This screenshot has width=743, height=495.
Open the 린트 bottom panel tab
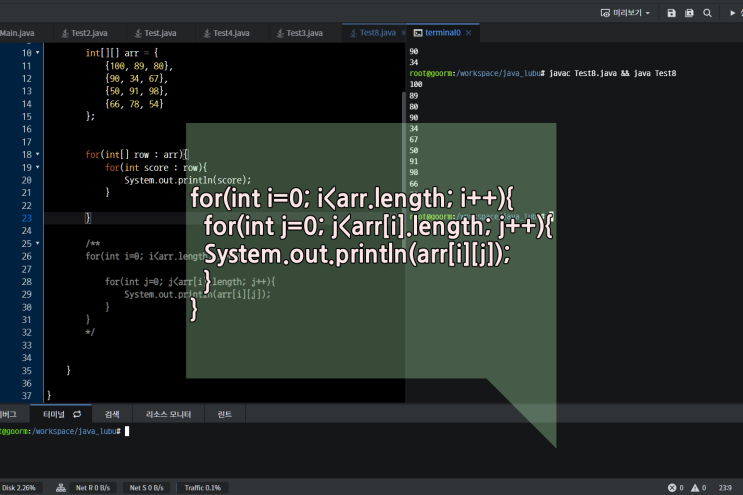click(x=225, y=414)
